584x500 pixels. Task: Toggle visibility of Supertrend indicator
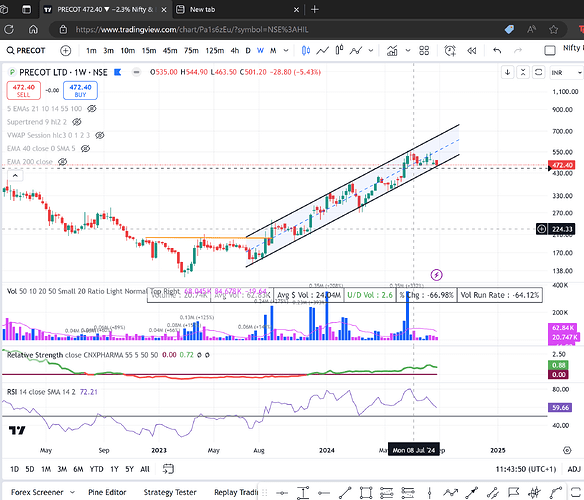(x=77, y=122)
